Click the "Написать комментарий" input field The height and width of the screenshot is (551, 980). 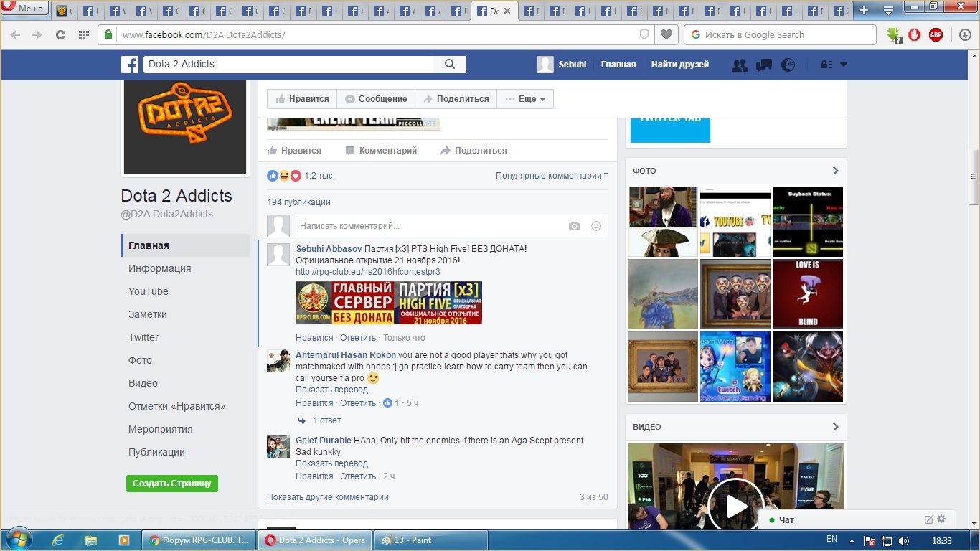[x=427, y=226]
